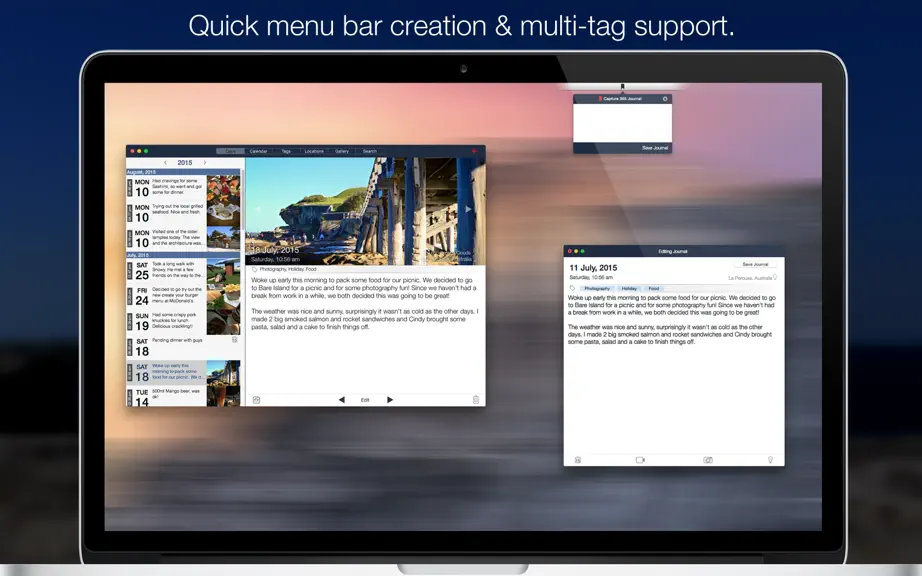Click the large pier photo in viewer
Screen dimensions: 922x576
tap(365, 211)
